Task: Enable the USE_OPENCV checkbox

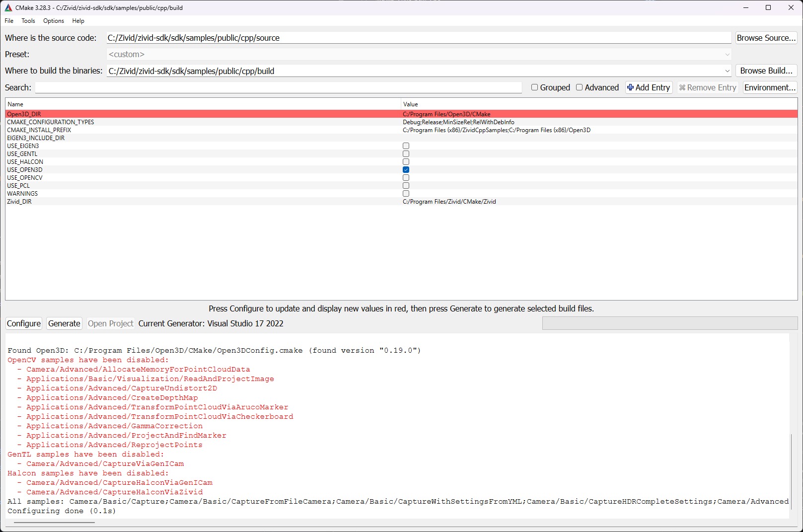Action: pyautogui.click(x=406, y=178)
